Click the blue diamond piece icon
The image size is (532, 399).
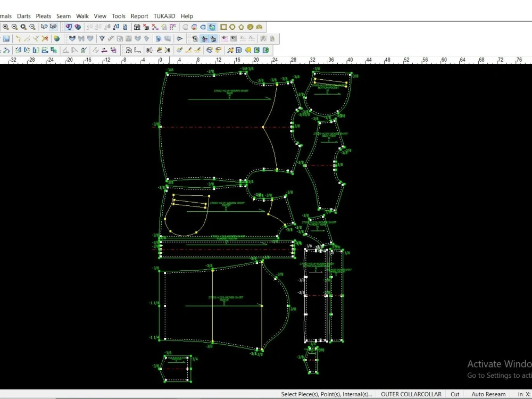pyautogui.click(x=179, y=38)
